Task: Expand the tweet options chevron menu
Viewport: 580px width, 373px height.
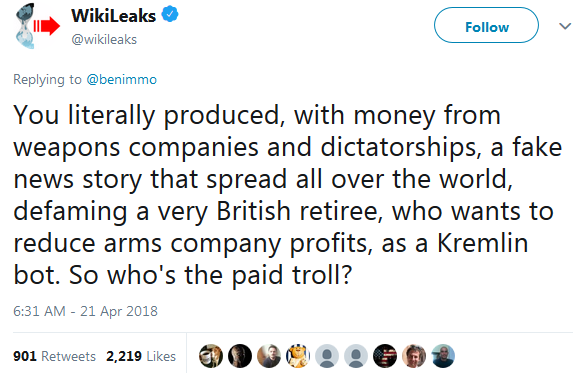Action: (x=565, y=26)
